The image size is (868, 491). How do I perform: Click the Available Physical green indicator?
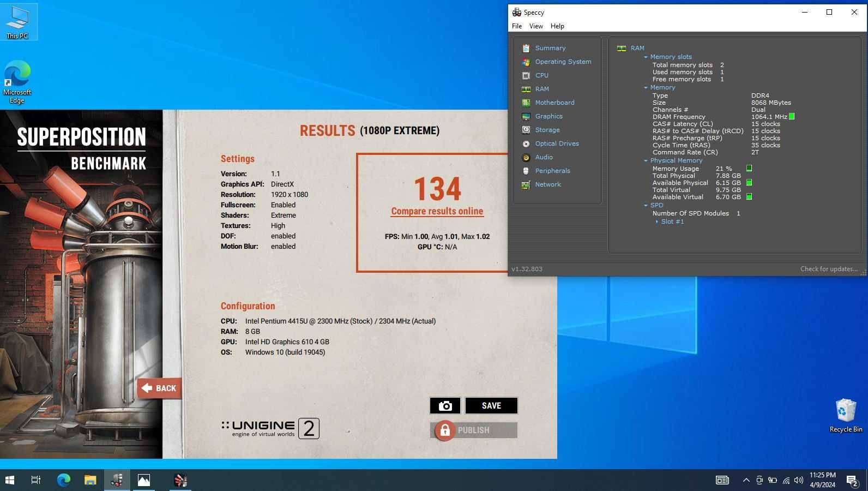tap(749, 182)
